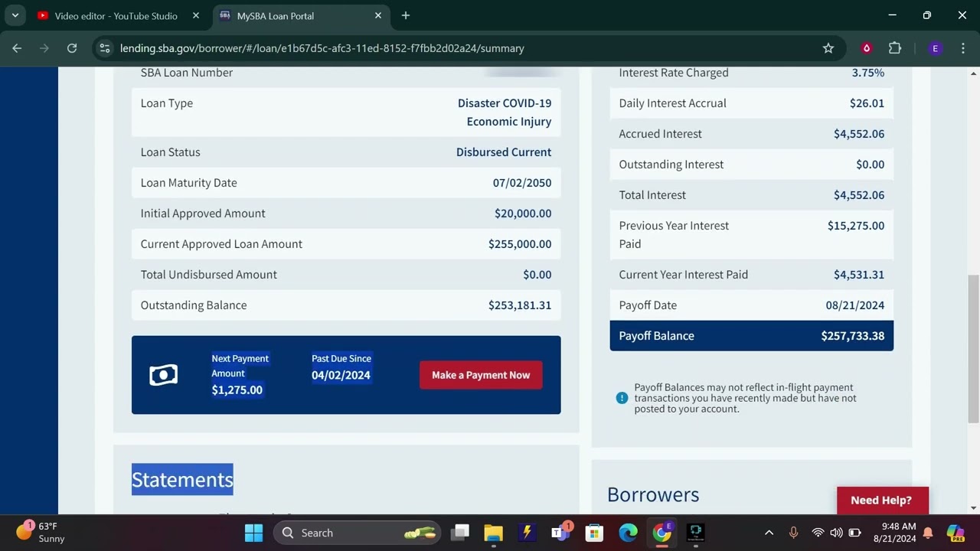Image resolution: width=980 pixels, height=551 pixels.
Task: Close the MySBA Loan Portal tab
Action: click(x=378, y=15)
